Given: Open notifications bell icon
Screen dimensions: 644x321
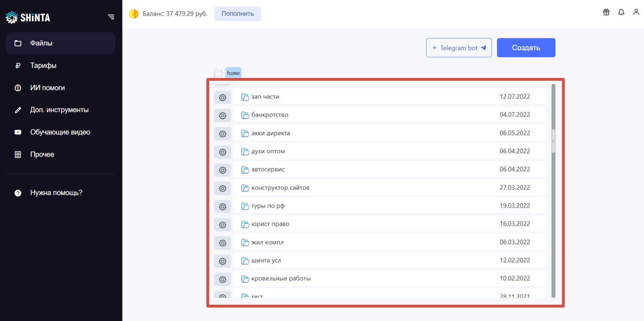Looking at the screenshot, I should [x=621, y=12].
